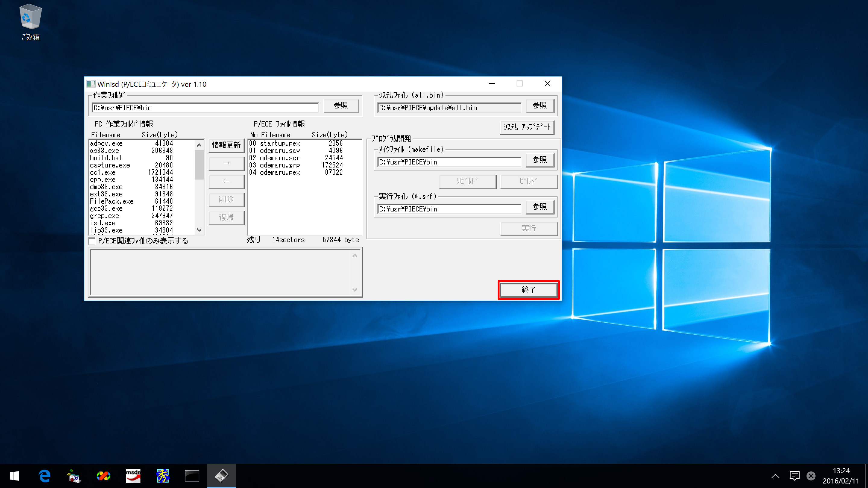Click the 削除 button
Image resolution: width=868 pixels, height=488 pixels.
click(226, 199)
